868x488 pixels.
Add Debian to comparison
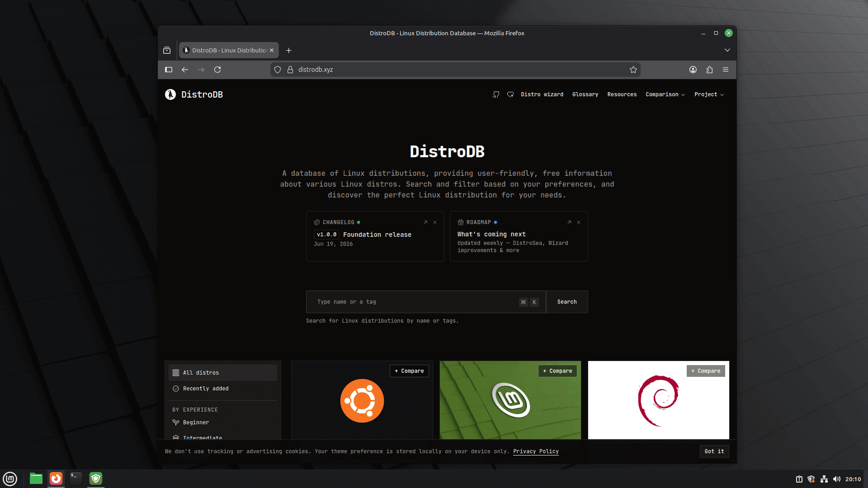(x=706, y=371)
